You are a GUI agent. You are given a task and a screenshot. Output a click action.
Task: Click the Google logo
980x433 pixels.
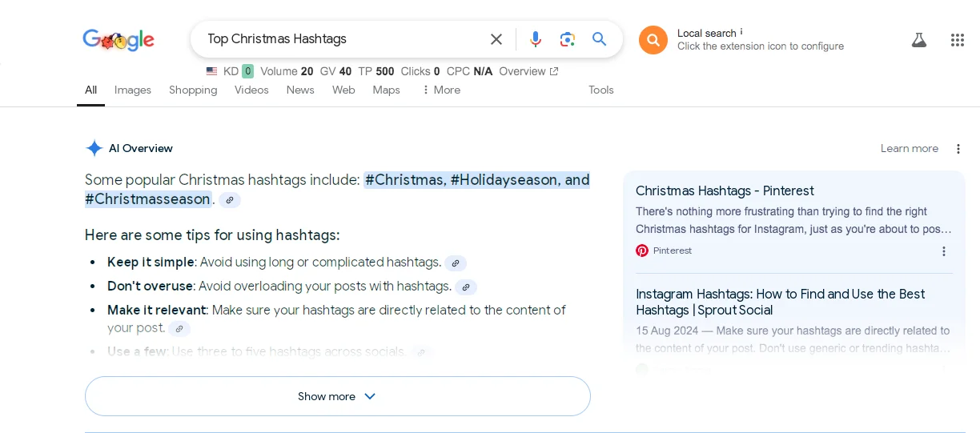[x=118, y=39]
